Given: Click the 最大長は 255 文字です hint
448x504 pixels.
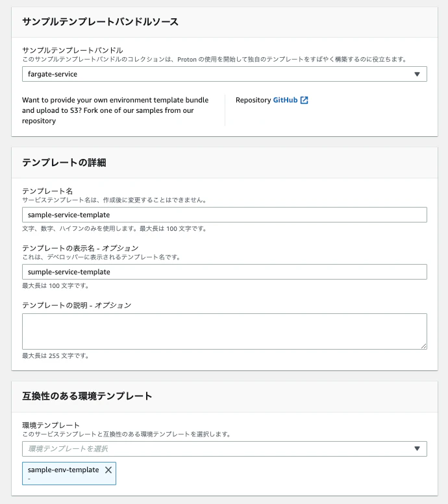Looking at the screenshot, I should click(55, 356).
